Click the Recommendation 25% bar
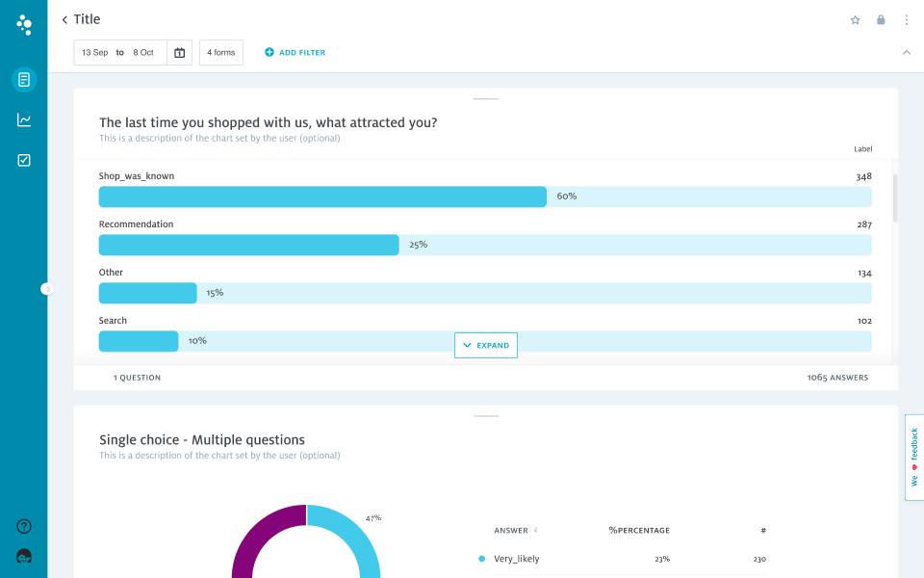Image resolution: width=924 pixels, height=578 pixels. coord(248,245)
